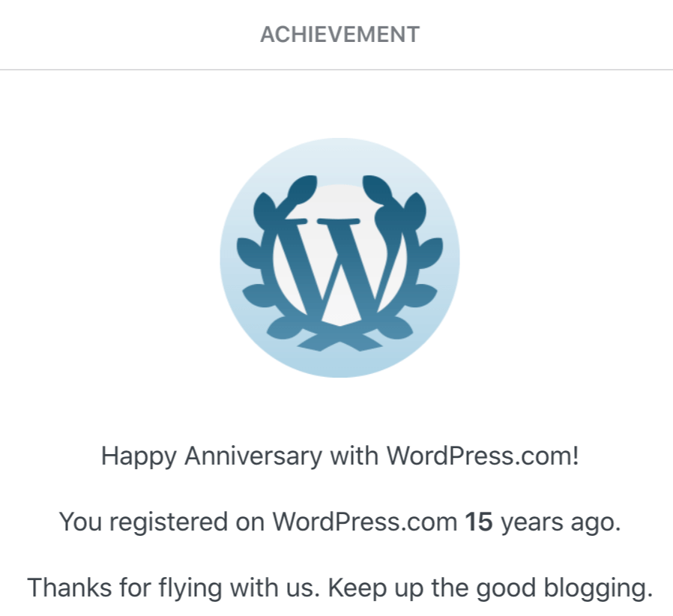The width and height of the screenshot is (673, 616).
Task: Open WordPress.com in the registered line
Action: point(365,522)
